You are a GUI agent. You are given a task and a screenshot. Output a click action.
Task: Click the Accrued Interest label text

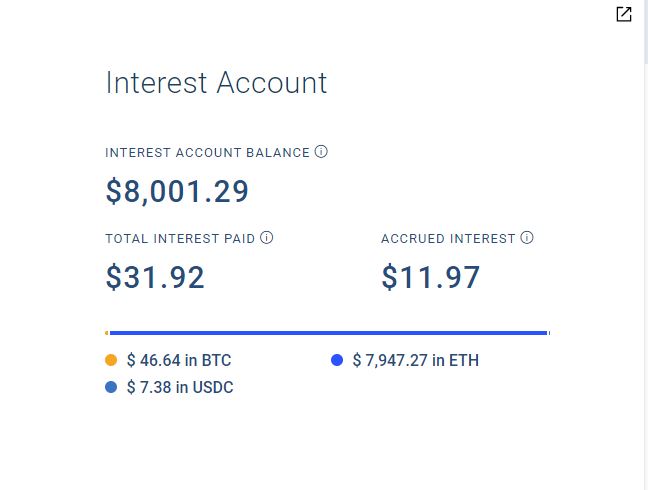click(x=448, y=239)
